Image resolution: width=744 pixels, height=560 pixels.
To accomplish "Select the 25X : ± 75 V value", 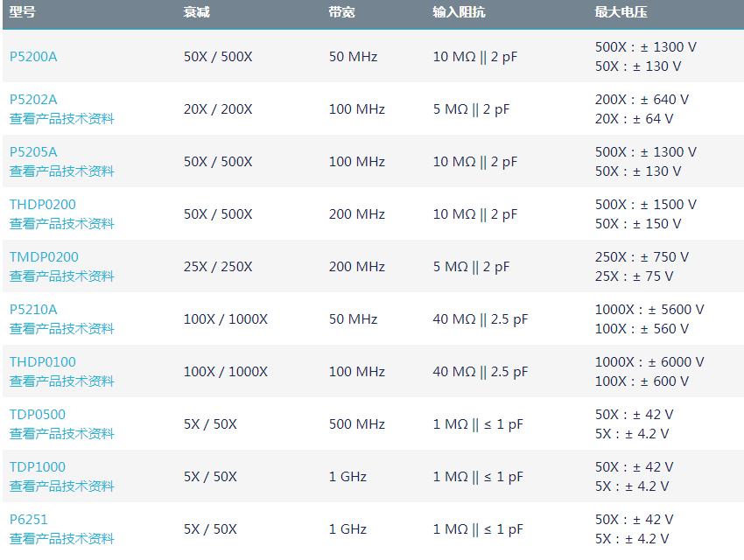I will (x=634, y=276).
